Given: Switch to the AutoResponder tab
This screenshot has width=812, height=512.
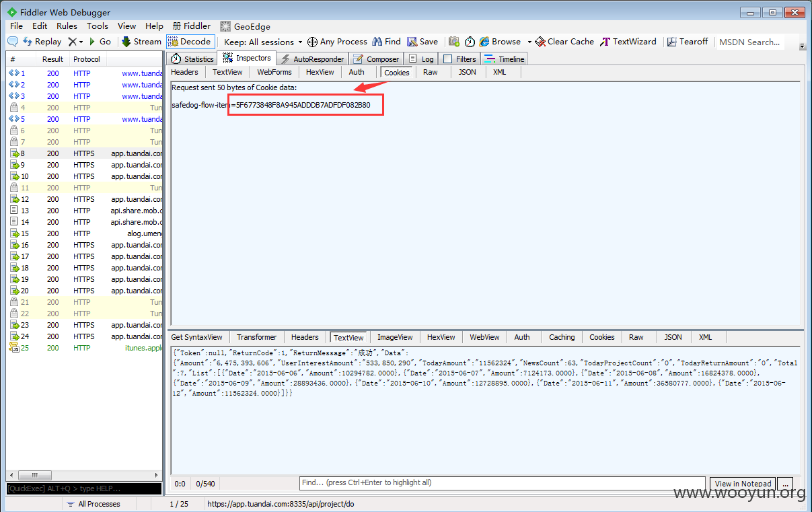Looking at the screenshot, I should [x=312, y=59].
